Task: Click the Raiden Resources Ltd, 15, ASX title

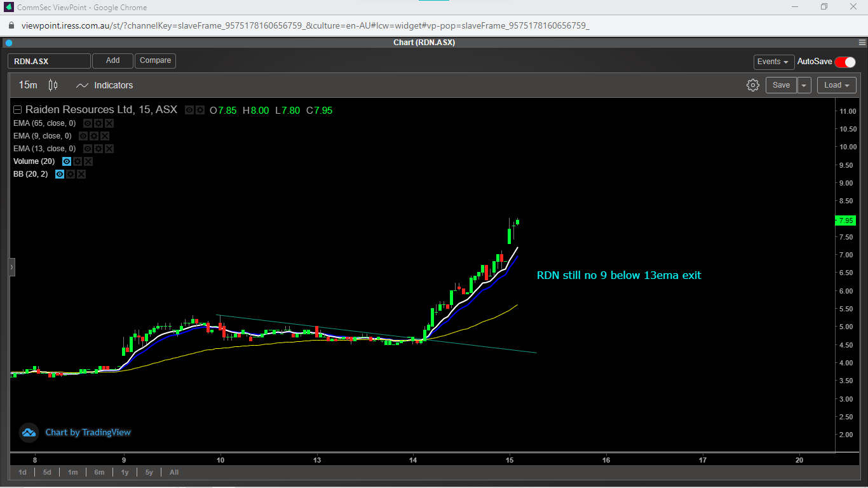Action: tap(101, 110)
